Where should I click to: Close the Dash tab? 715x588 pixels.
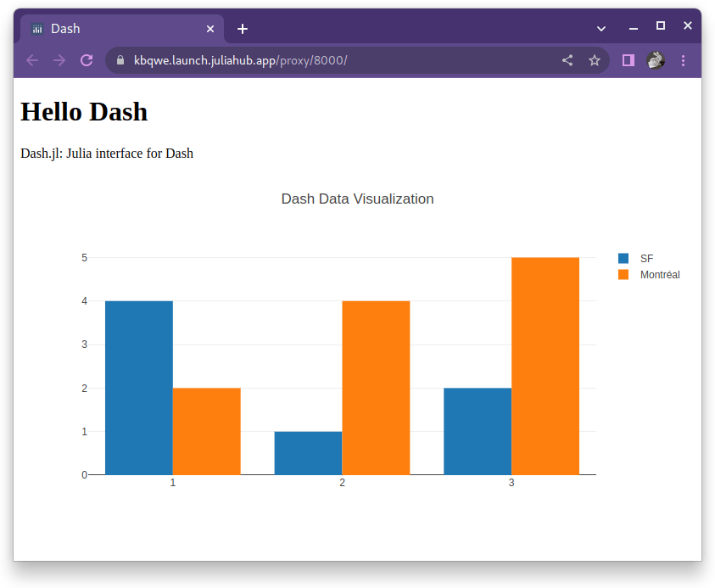(209, 28)
